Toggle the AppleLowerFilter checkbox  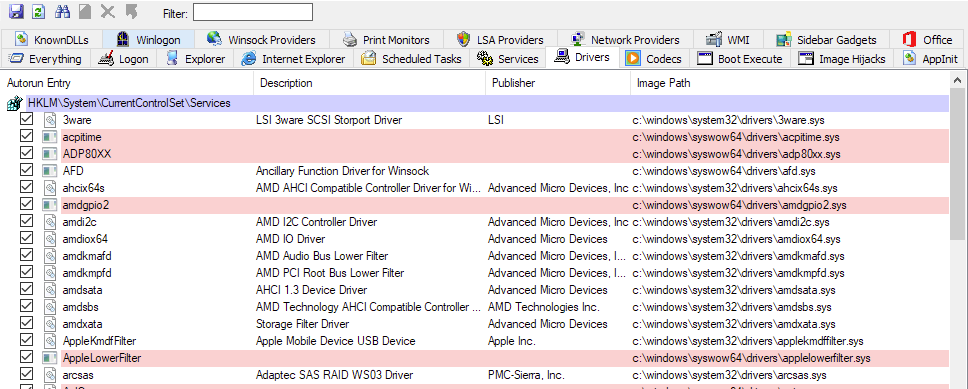27,358
